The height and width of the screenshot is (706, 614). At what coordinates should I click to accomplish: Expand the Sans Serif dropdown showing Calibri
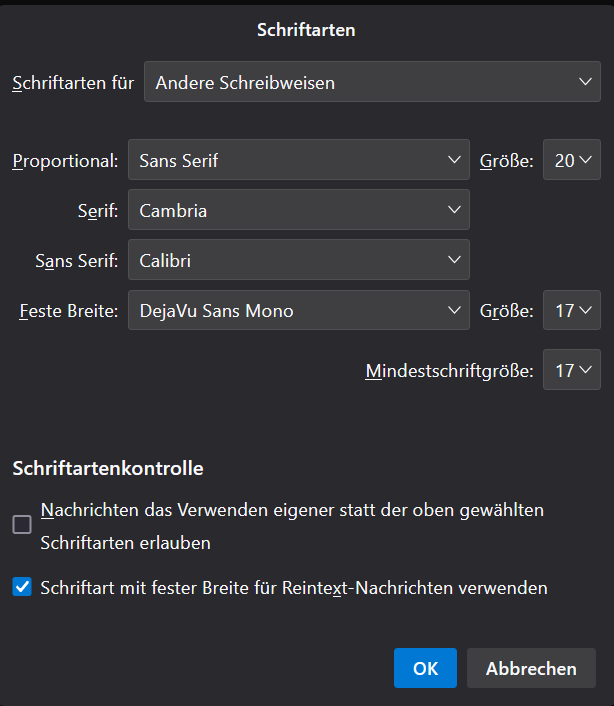[x=298, y=260]
